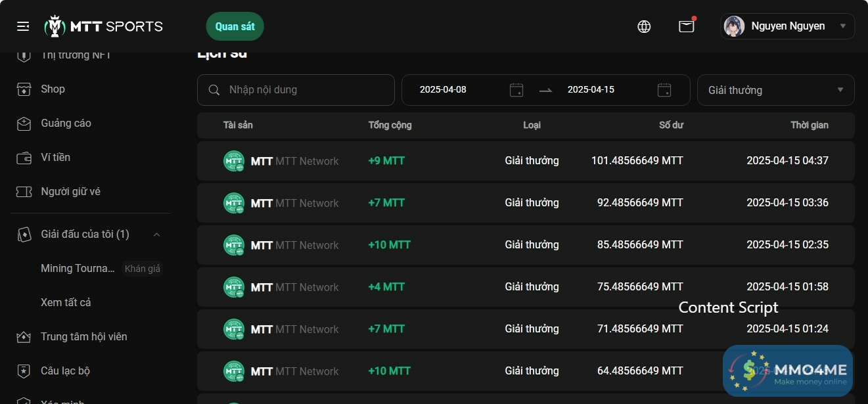
Task: Click the Ví tiền wallet icon
Action: coord(24,158)
